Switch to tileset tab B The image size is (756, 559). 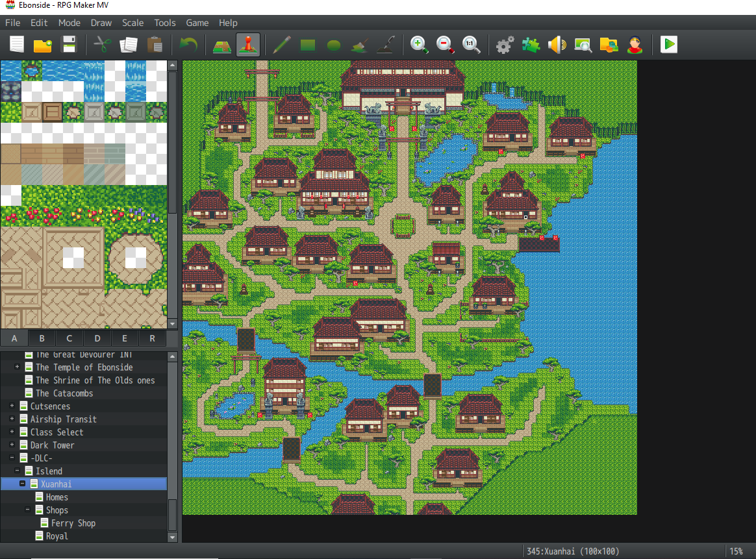pyautogui.click(x=42, y=338)
